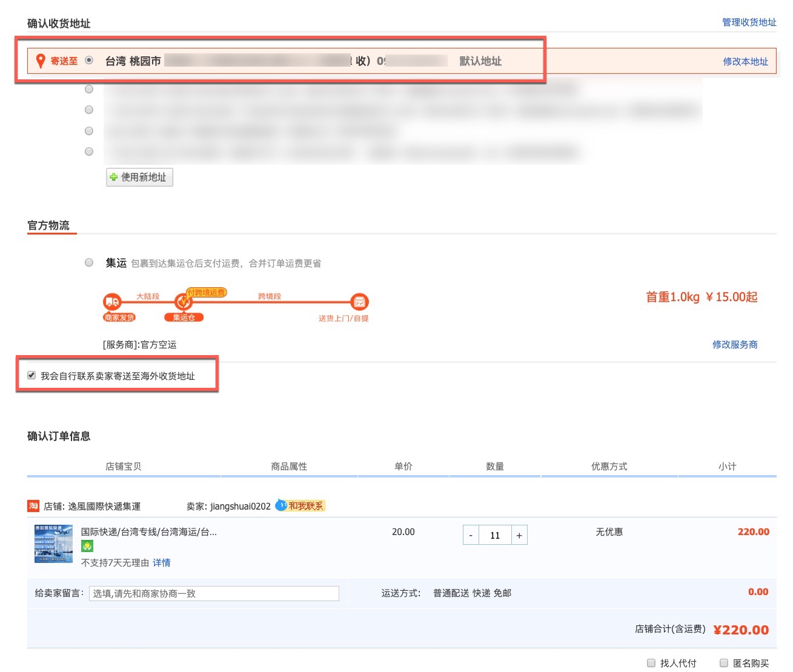Screen dimensions: 793x672
Task: Click the 商家发货 truck icon
Action: (112, 301)
